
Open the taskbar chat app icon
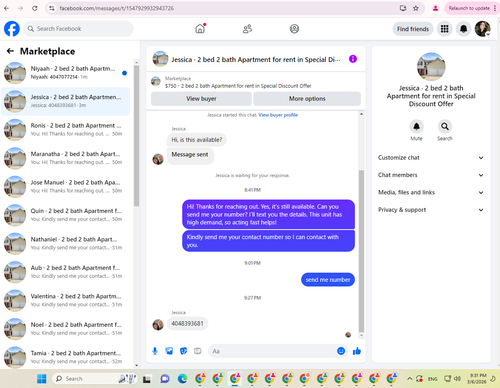tap(165, 379)
